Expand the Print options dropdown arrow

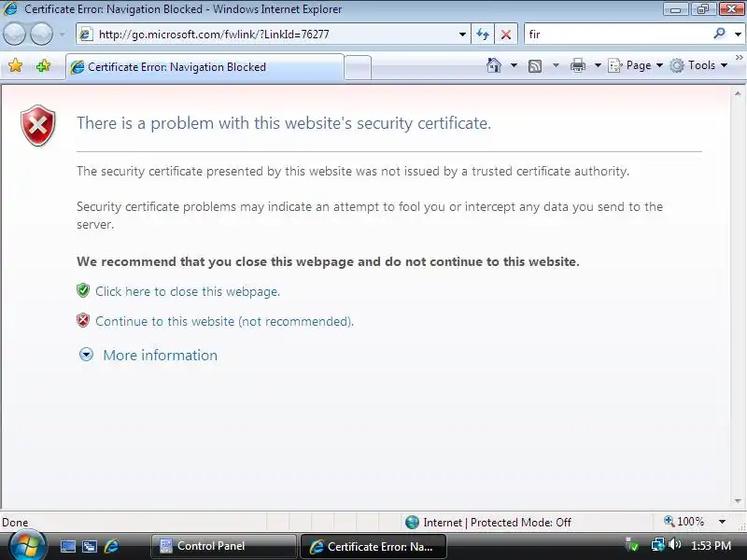click(x=598, y=65)
